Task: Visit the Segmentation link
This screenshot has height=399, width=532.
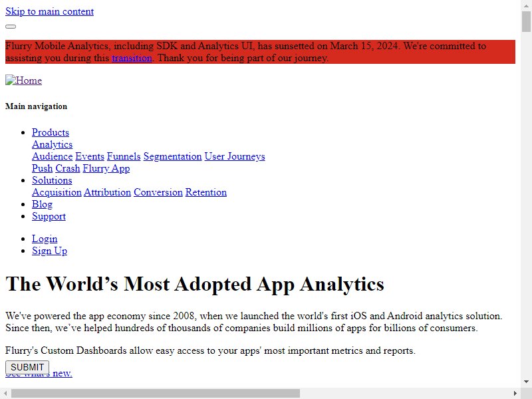Action: pos(173,156)
